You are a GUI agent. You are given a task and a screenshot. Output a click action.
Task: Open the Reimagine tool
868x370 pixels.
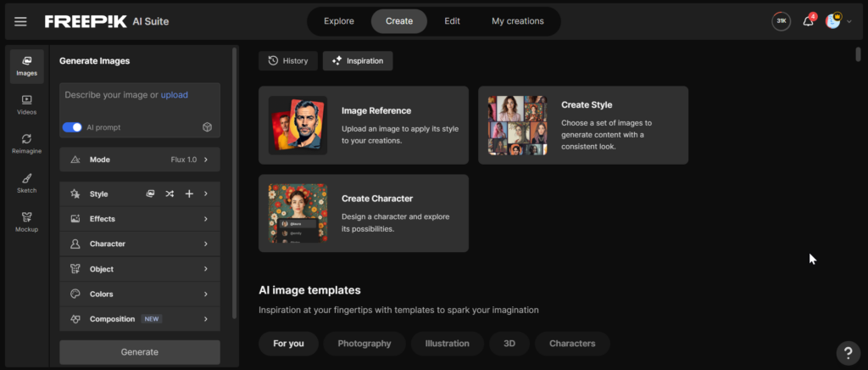pos(27,143)
